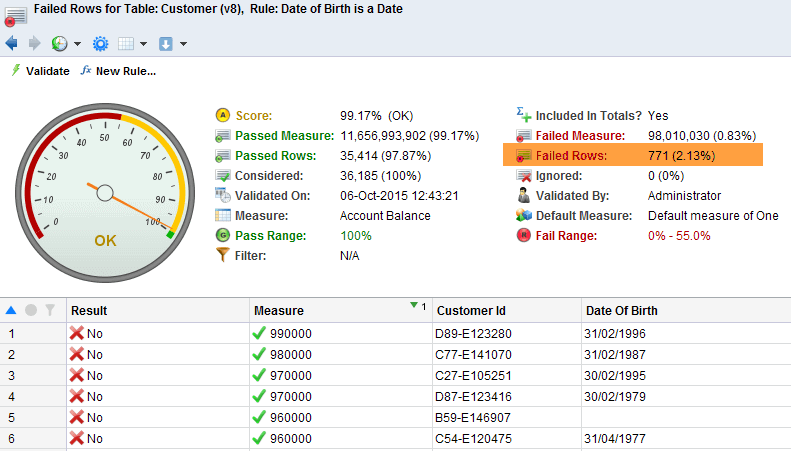Click the blue back arrow
Screen dimensions: 791x451
click(12, 44)
